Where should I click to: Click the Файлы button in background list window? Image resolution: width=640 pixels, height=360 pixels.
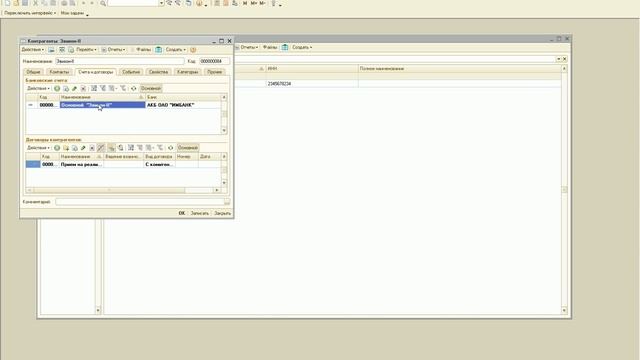270,47
